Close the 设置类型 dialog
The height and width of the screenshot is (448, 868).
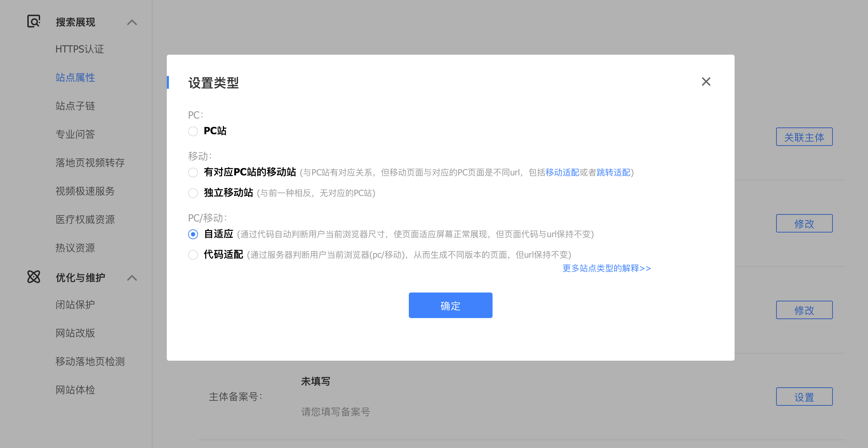coord(705,82)
